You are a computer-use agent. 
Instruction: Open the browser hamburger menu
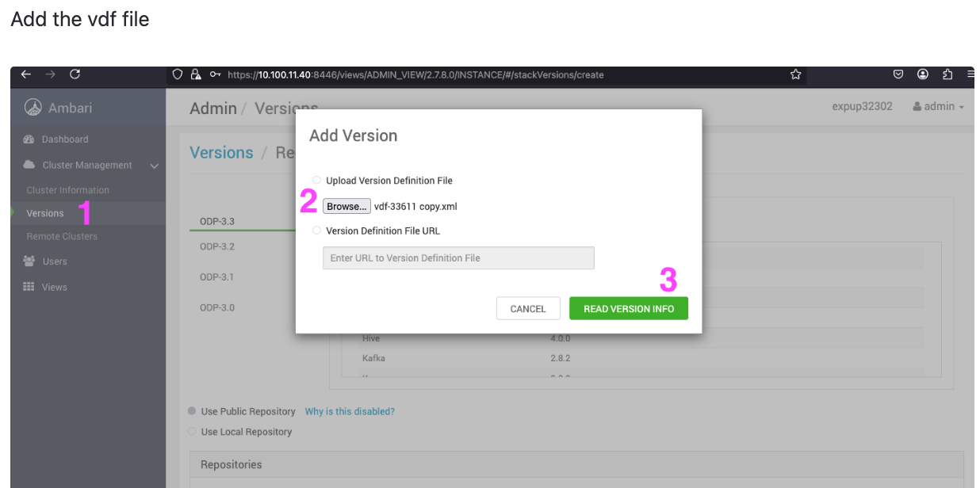970,74
